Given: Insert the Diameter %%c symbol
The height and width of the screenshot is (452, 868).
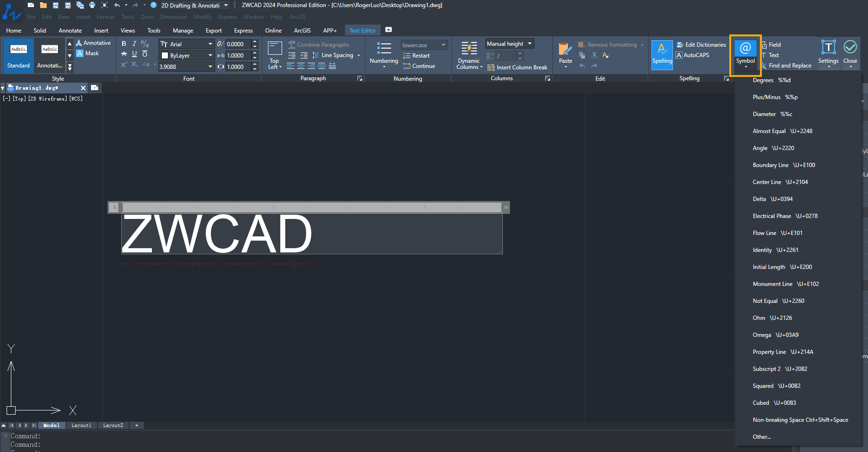Looking at the screenshot, I should coord(798,114).
